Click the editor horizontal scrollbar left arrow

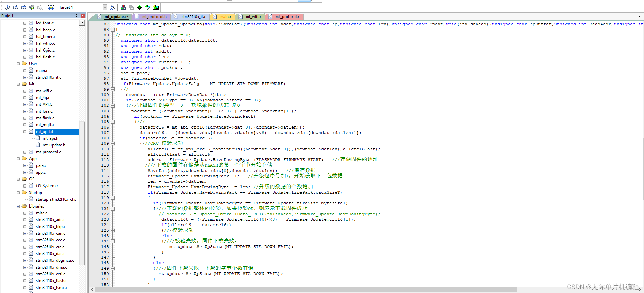pyautogui.click(x=92, y=290)
